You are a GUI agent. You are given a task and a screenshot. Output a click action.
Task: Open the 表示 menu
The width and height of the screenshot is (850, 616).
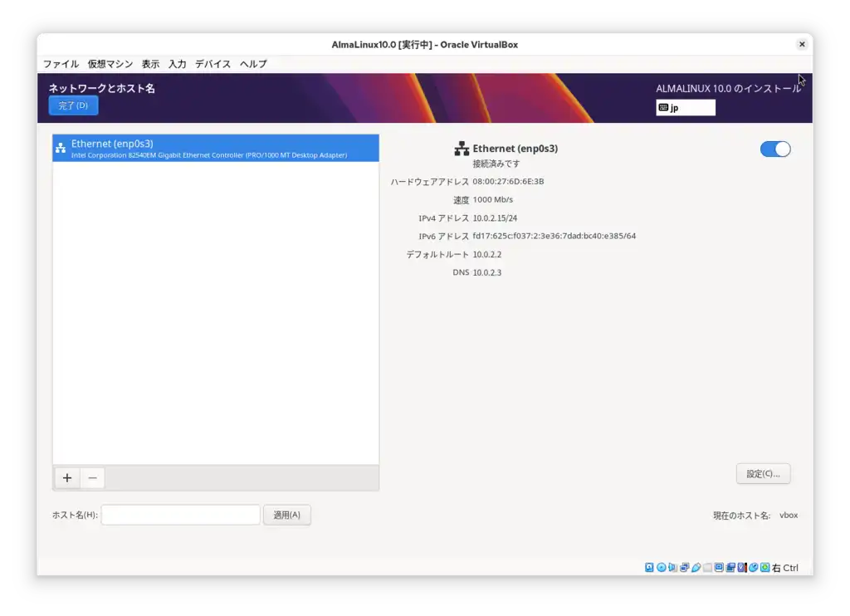click(x=150, y=63)
